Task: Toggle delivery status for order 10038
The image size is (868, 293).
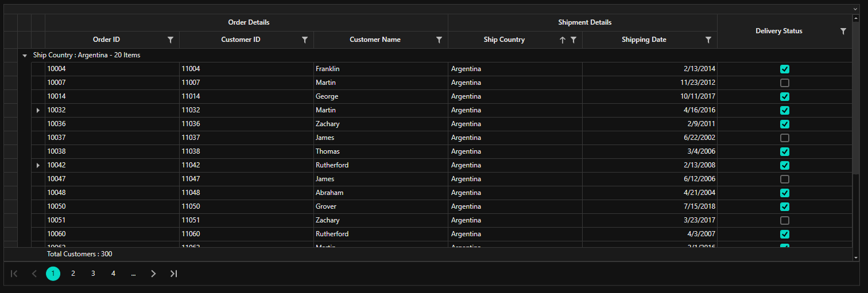Action: click(x=785, y=151)
